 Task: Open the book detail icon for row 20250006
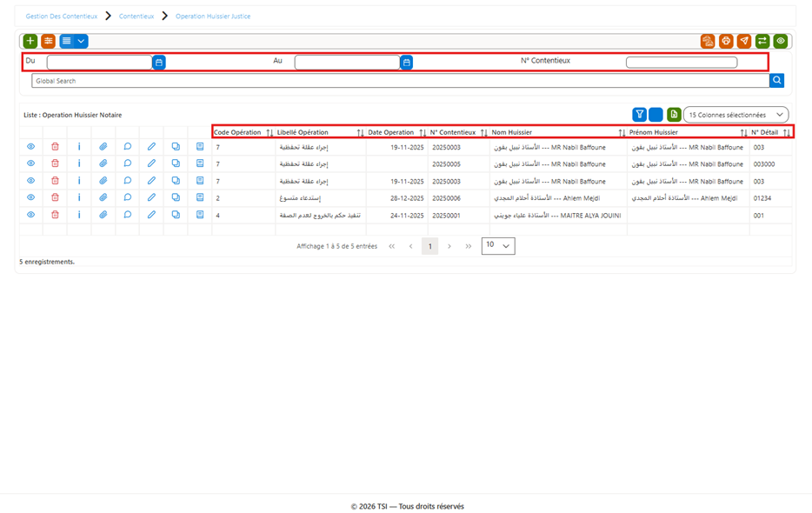click(200, 197)
